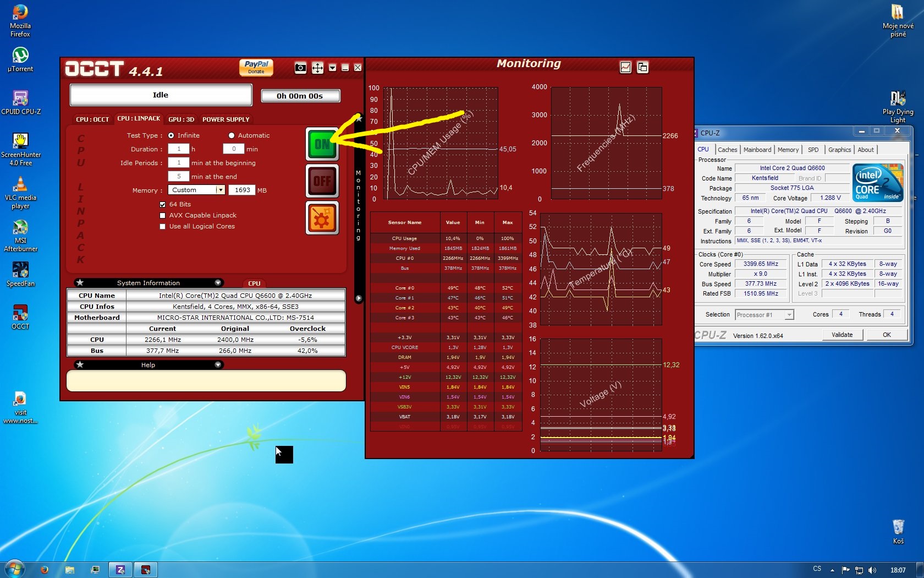Image resolution: width=924 pixels, height=578 pixels.
Task: Open the VLC media player desktop icon
Action: tap(20, 192)
